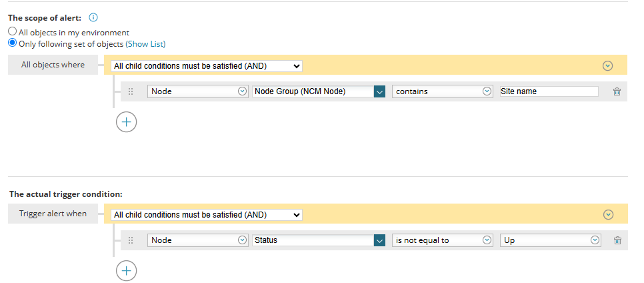Open the scope AND block options chevron
Image resolution: width=644 pixels, height=283 pixels.
point(607,66)
